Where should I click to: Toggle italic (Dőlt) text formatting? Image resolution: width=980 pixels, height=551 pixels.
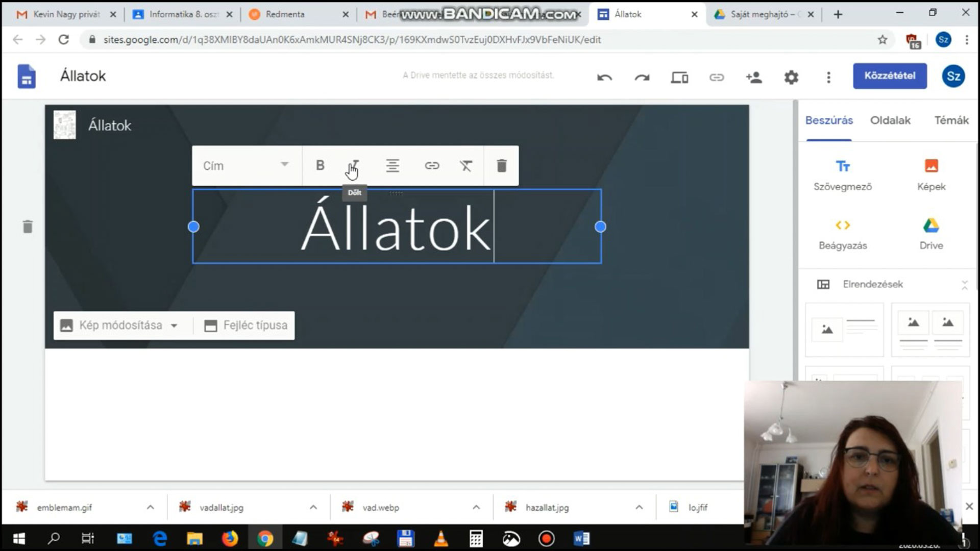[354, 165]
